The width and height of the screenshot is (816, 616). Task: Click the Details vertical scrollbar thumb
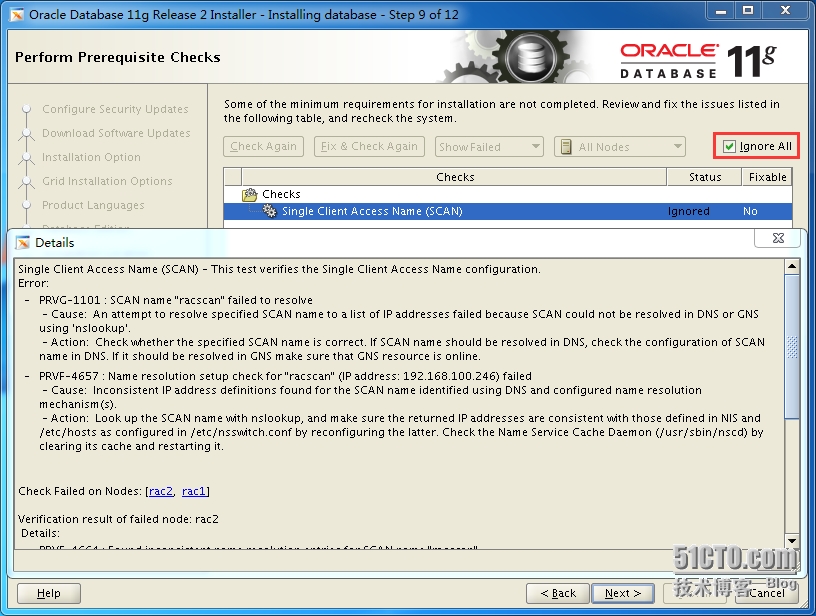(x=792, y=346)
